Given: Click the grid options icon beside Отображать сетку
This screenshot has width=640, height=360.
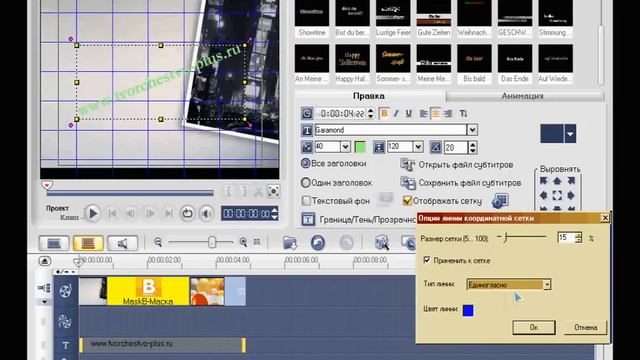Looking at the screenshot, I should pos(500,200).
